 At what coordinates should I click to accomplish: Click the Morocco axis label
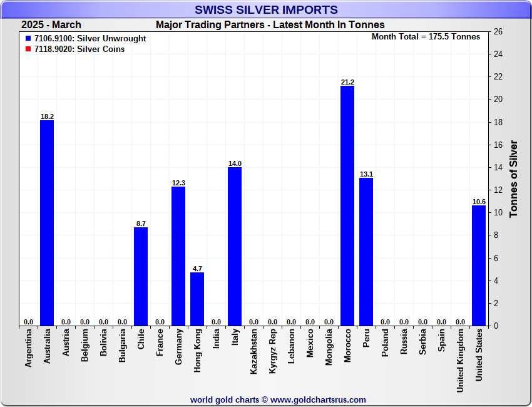pos(347,345)
